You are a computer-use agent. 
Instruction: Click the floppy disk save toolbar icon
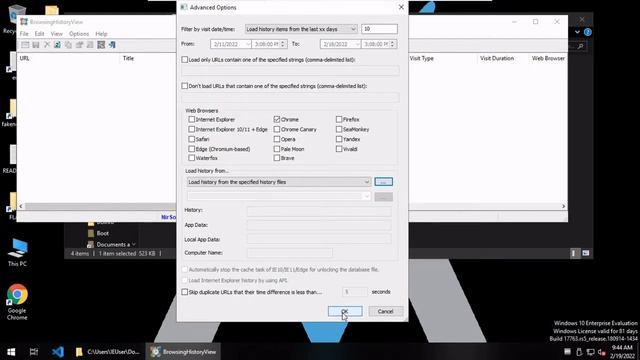36,45
